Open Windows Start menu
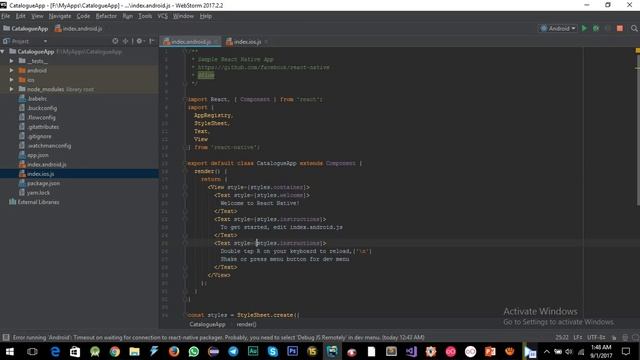 10,351
